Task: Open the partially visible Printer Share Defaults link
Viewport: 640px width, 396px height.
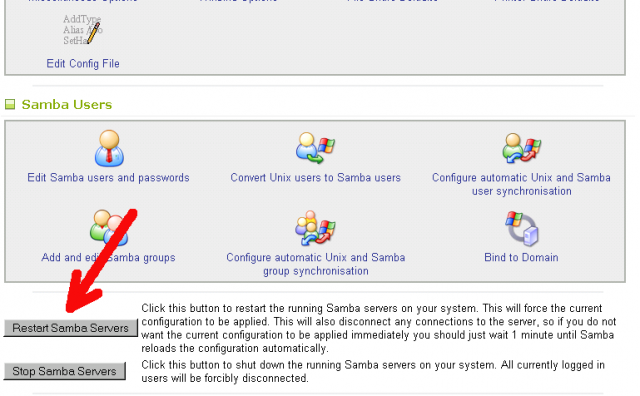Action: point(547,1)
